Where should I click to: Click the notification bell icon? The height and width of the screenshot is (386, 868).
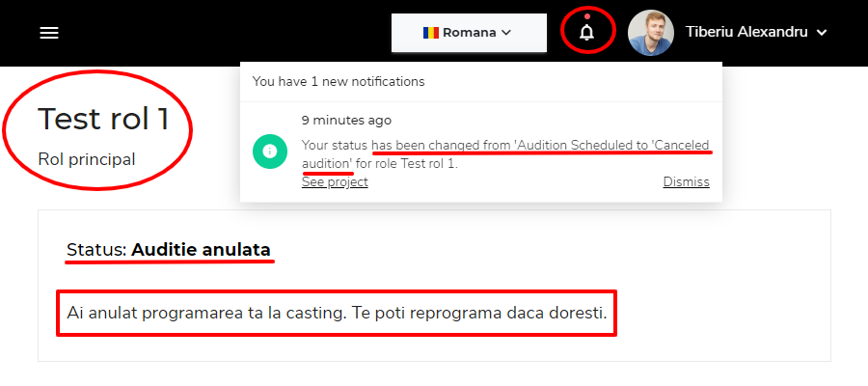[587, 33]
